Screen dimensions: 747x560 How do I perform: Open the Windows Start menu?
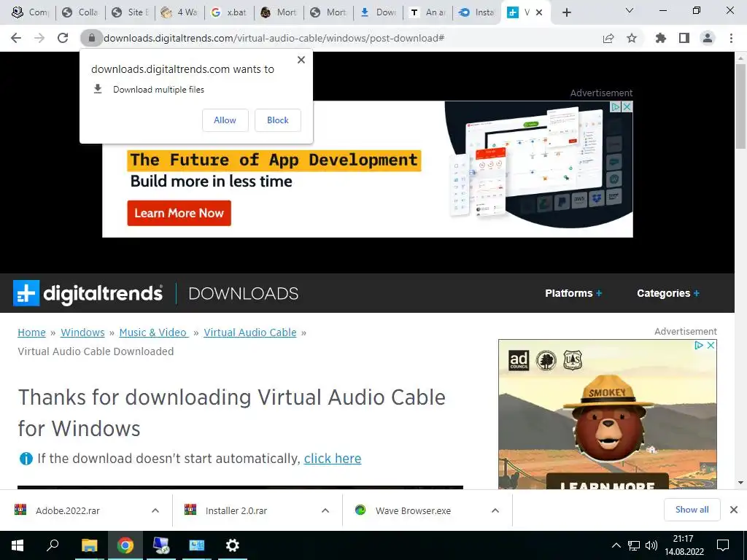[18, 545]
